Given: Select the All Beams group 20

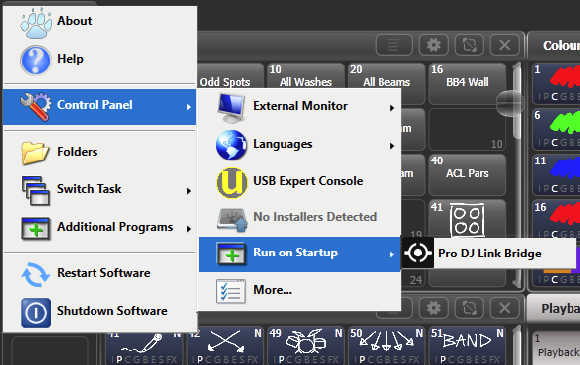Looking at the screenshot, I should coord(386,76).
